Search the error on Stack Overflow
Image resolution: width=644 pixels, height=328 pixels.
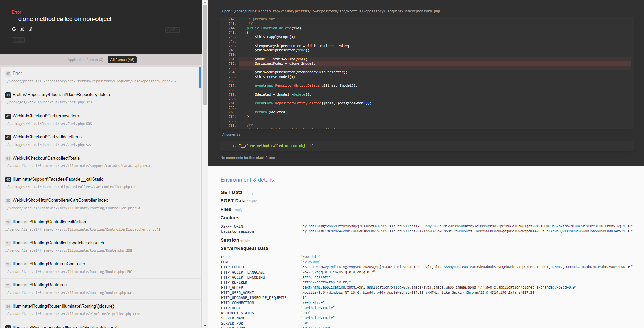coord(30,29)
